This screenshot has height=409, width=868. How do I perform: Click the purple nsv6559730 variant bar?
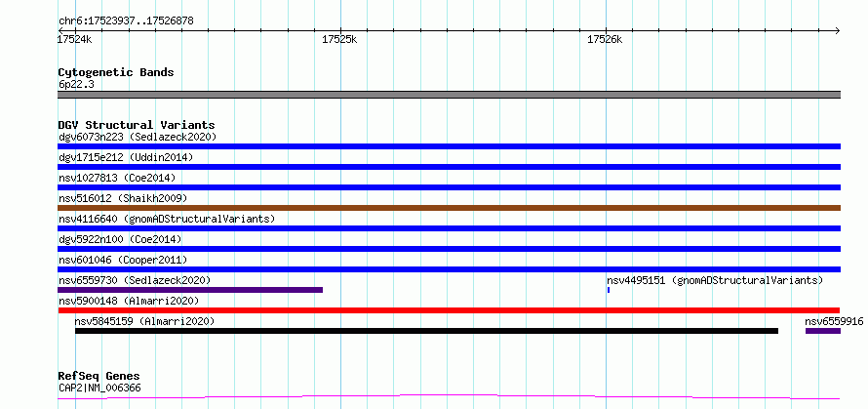(190, 290)
